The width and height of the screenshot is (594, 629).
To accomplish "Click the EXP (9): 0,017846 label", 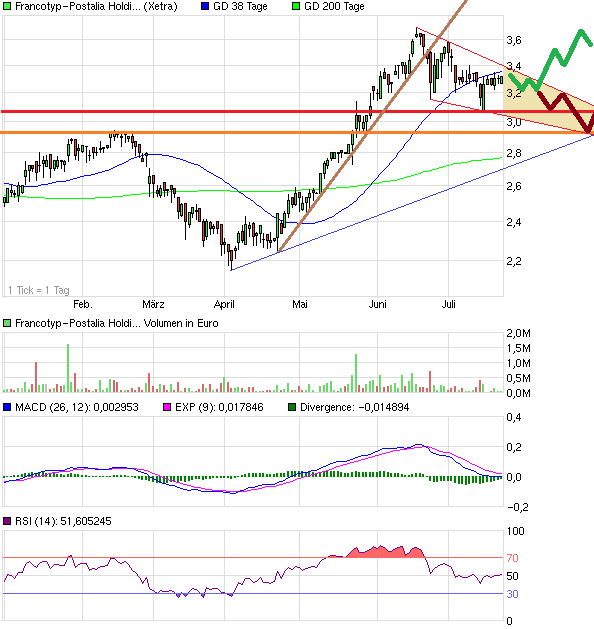I will pyautogui.click(x=219, y=408).
